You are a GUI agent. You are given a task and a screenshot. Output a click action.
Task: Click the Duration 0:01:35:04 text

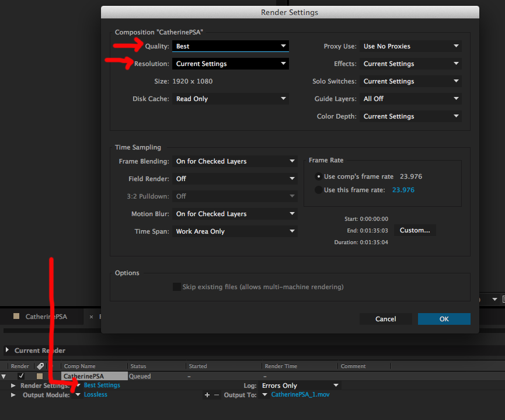pos(361,242)
